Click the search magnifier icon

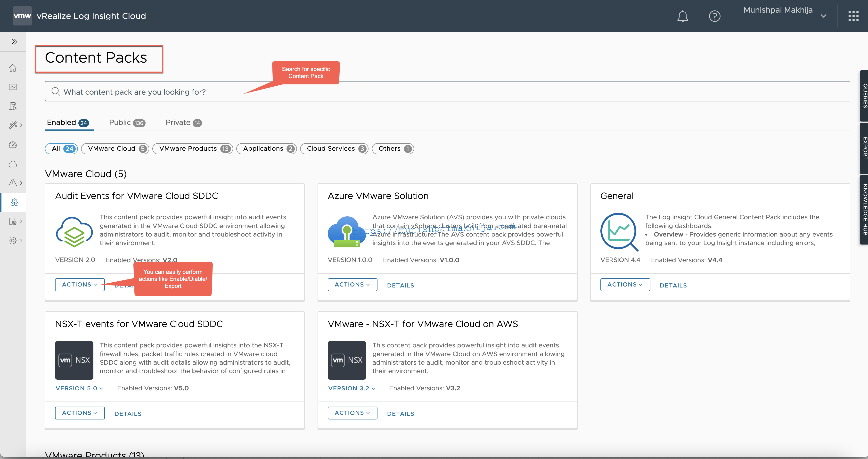(56, 91)
